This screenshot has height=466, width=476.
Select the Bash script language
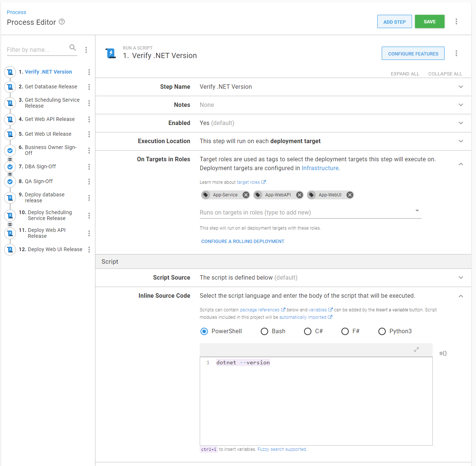pos(264,331)
